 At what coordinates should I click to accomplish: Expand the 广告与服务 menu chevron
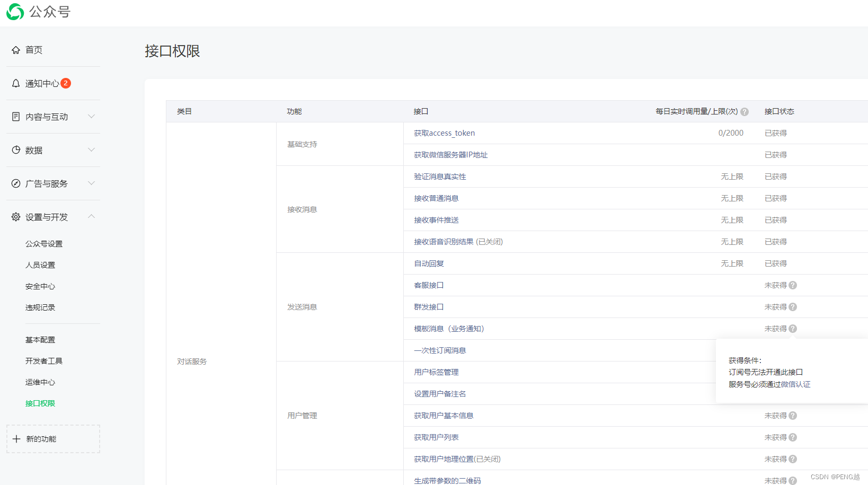(x=91, y=183)
